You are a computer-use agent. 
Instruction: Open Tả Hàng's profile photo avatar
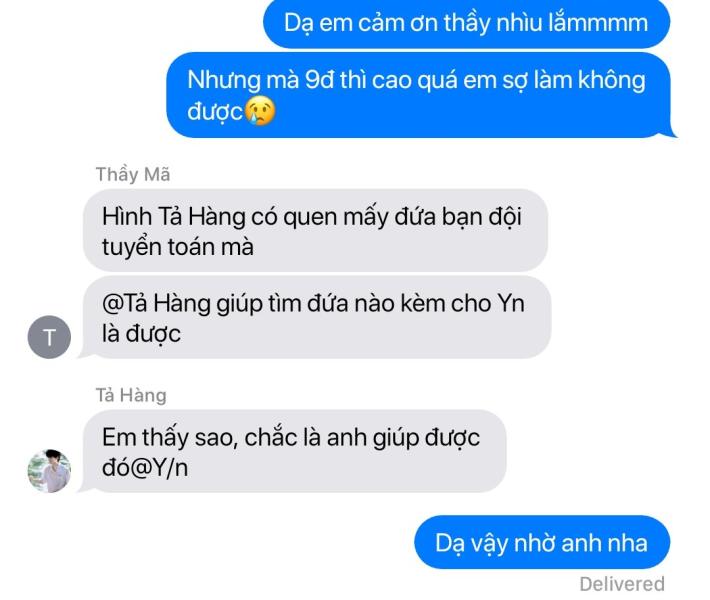[x=49, y=471]
